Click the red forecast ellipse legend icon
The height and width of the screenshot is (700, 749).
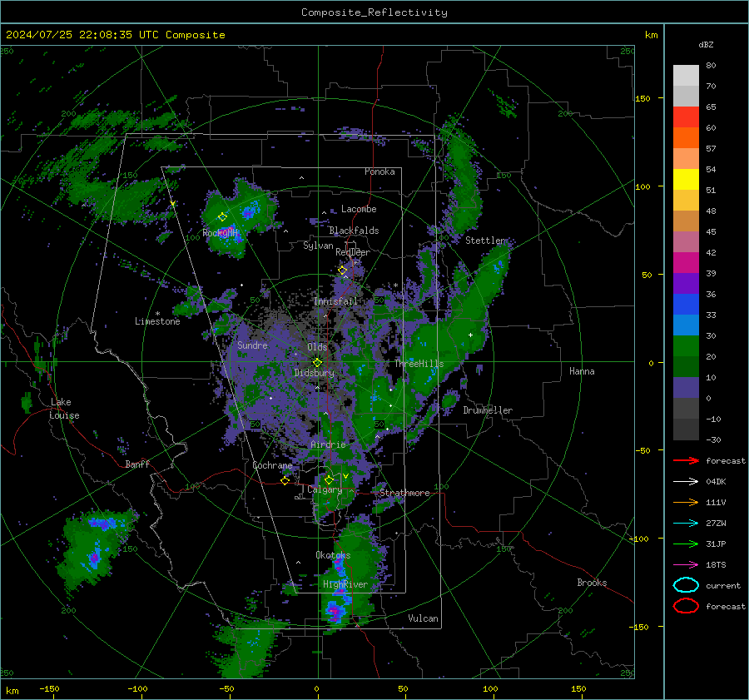point(686,606)
